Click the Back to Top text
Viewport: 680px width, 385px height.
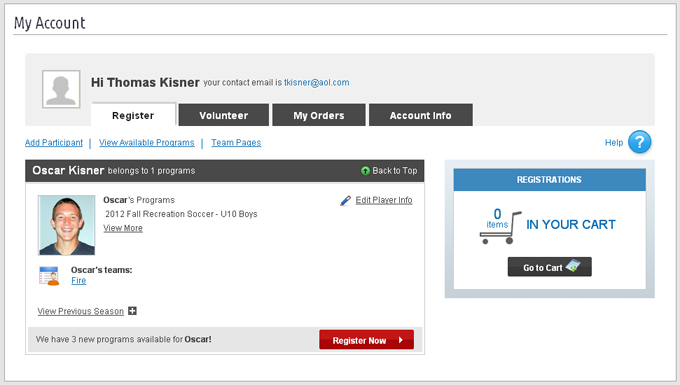pyautogui.click(x=395, y=171)
